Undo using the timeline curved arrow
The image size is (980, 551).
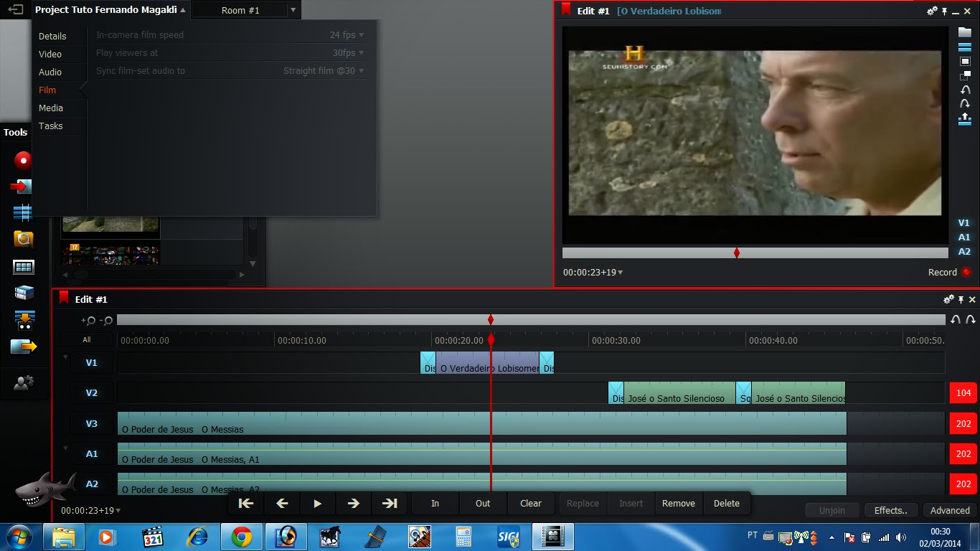(x=956, y=320)
